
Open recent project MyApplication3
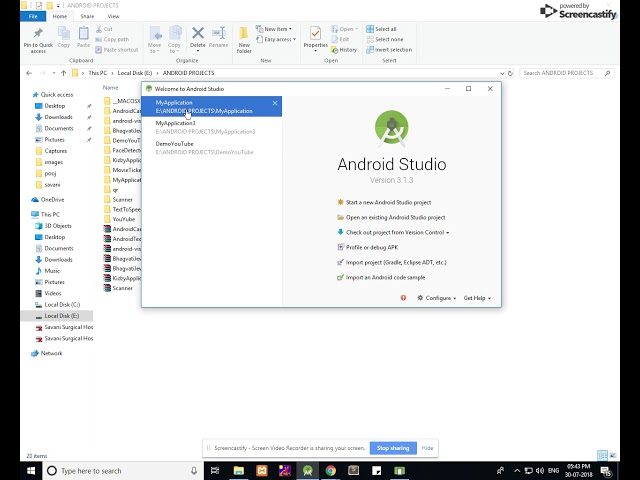(x=211, y=127)
